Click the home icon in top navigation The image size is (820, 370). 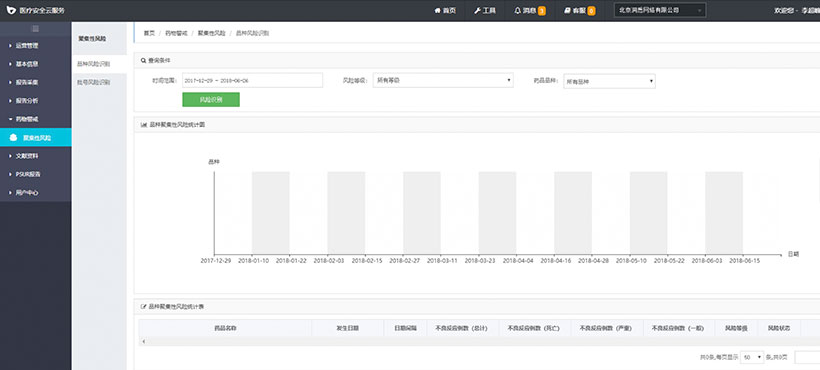coord(437,10)
